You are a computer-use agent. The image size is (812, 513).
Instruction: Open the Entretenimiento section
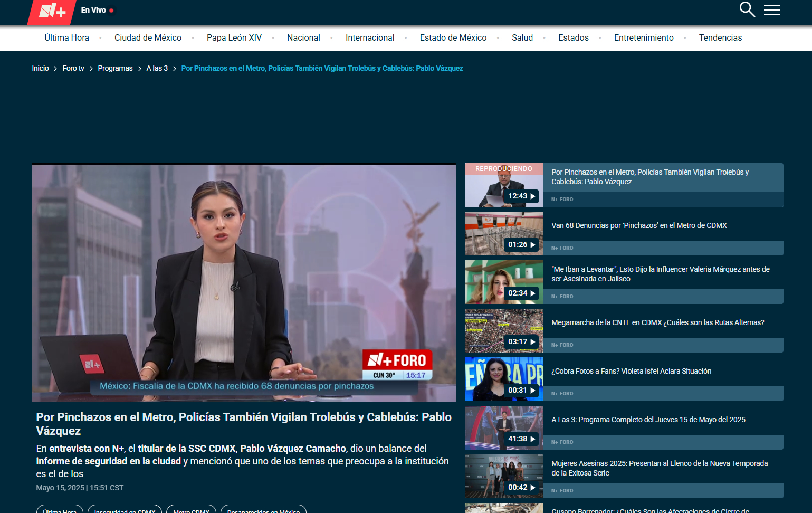[644, 38]
